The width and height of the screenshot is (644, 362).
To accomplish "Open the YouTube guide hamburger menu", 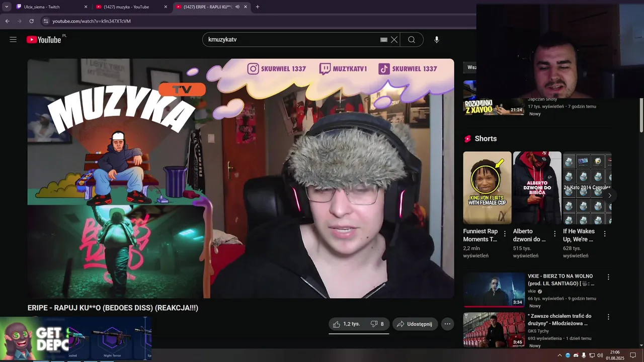I will [13, 40].
